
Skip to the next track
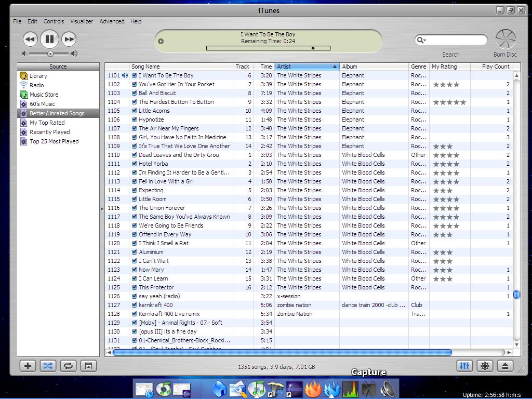[69, 39]
